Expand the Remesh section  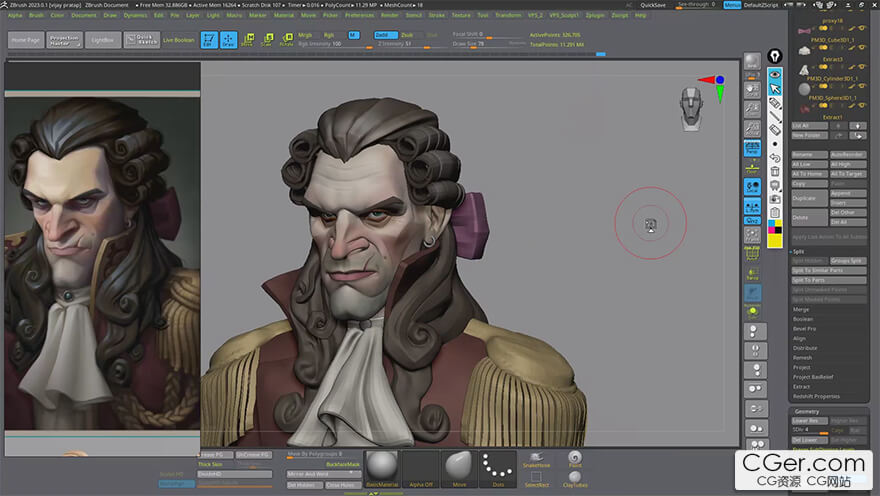pos(802,357)
